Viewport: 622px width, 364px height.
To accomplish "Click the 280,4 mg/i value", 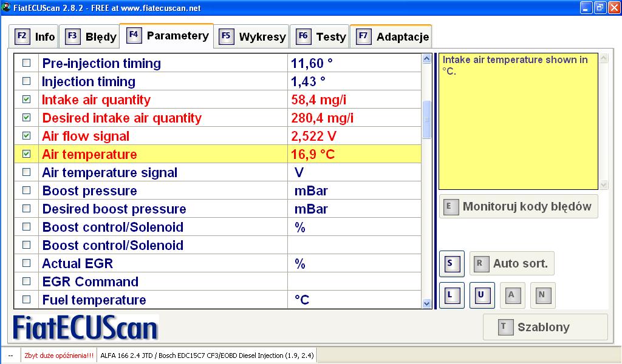I will click(322, 118).
